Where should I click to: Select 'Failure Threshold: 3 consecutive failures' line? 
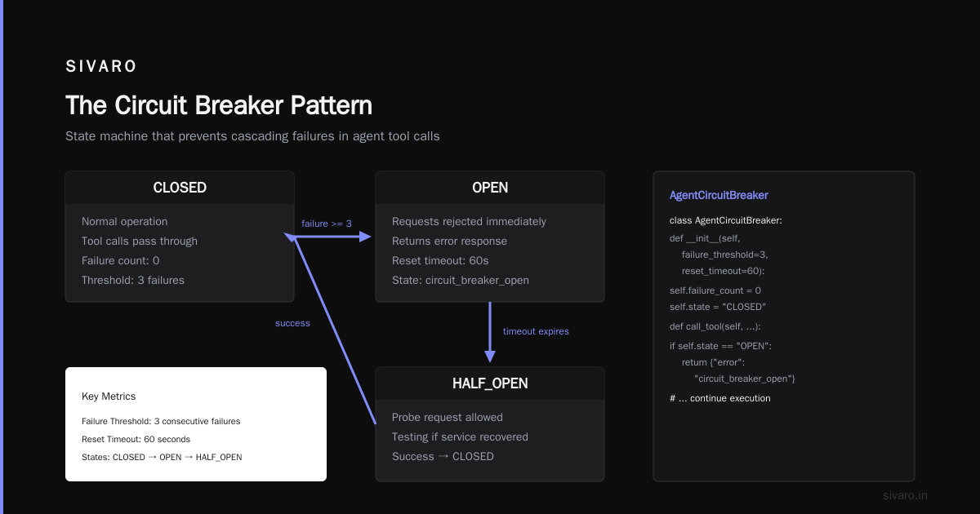point(161,422)
